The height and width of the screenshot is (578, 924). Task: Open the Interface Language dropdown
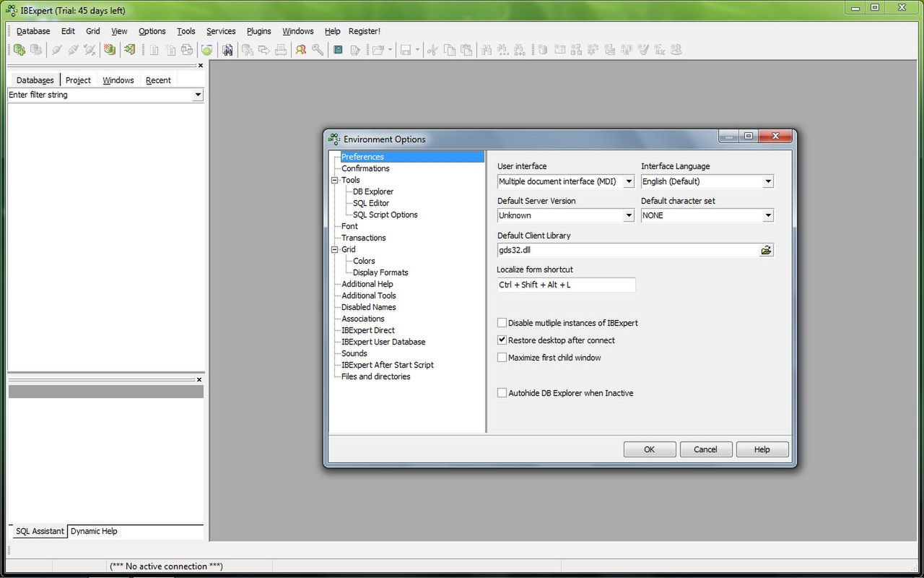click(x=768, y=181)
